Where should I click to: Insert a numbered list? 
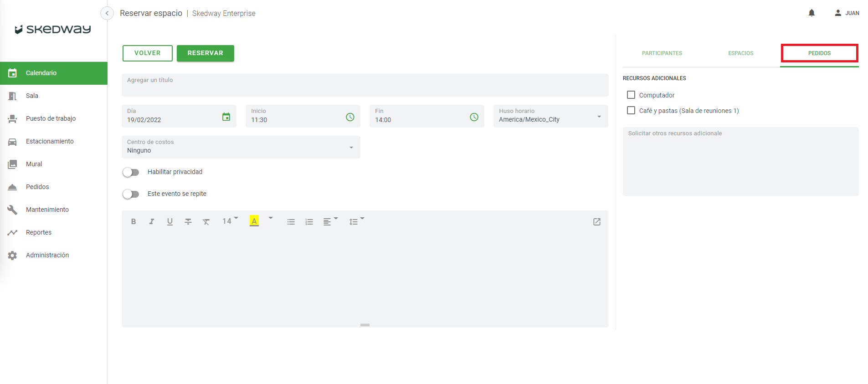(309, 222)
